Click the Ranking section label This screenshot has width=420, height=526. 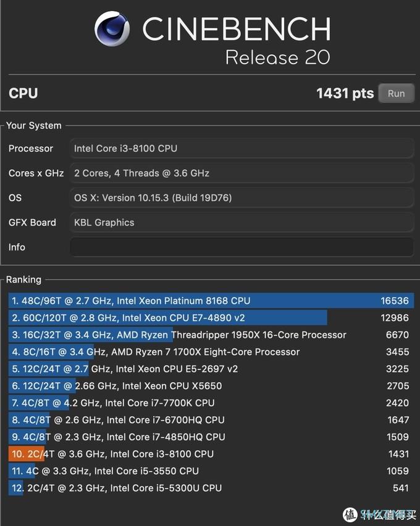click(23, 280)
